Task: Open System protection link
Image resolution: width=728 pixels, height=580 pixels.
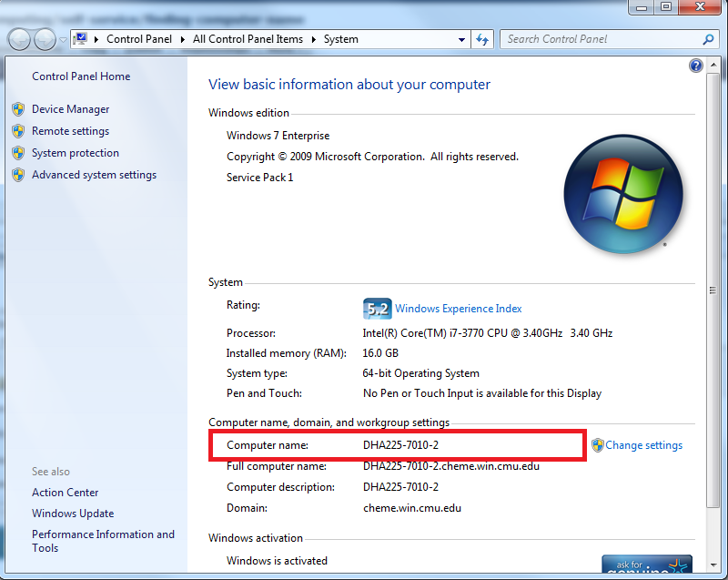Action: point(76,153)
